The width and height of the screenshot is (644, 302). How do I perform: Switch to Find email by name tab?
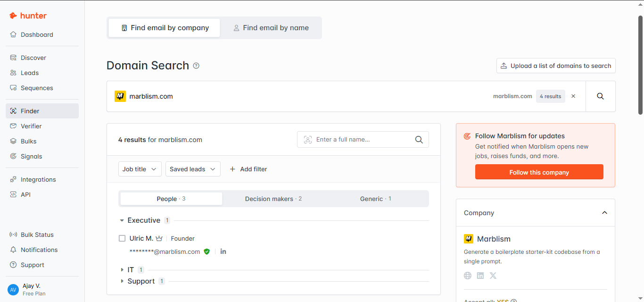tap(271, 28)
